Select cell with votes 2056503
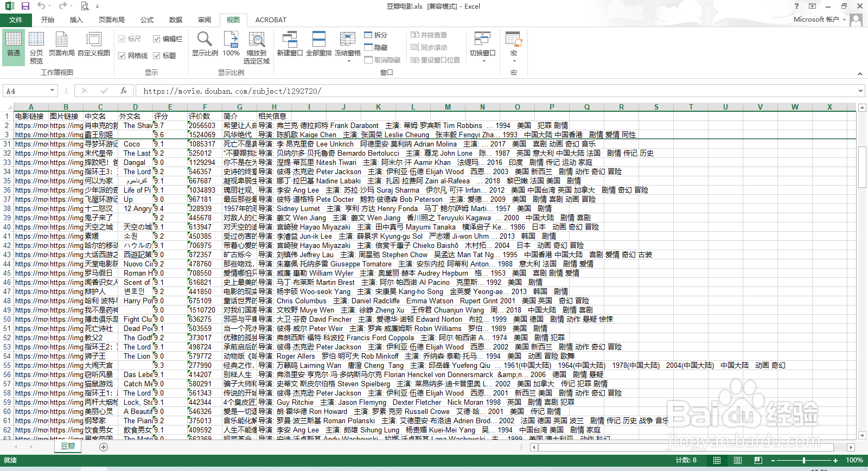This screenshot has width=868, height=471. tap(205, 125)
